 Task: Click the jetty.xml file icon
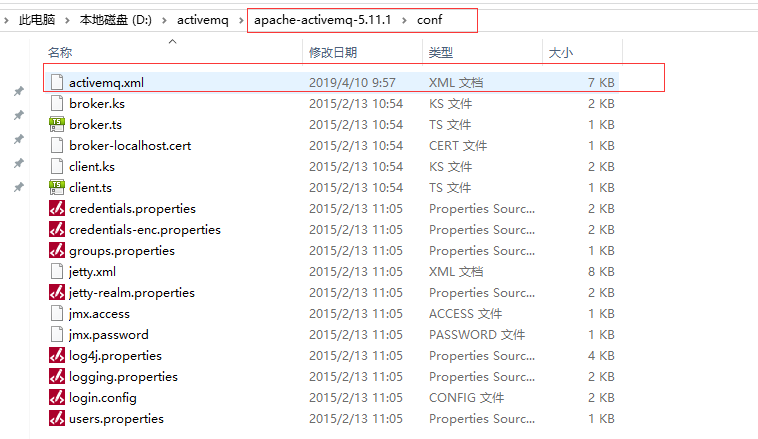click(x=57, y=271)
